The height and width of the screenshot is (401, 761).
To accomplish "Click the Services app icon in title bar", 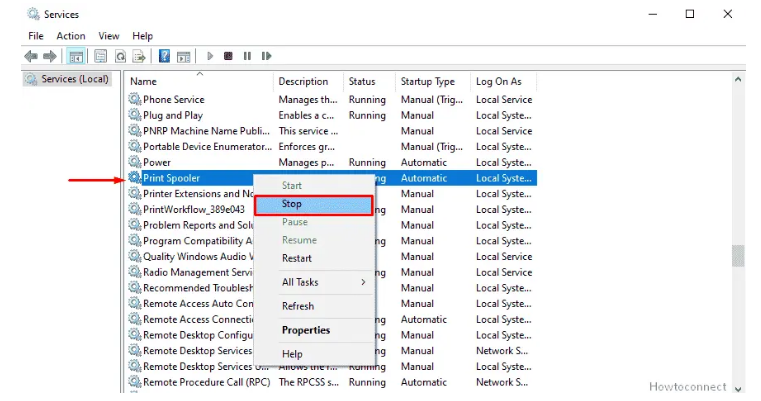I will click(33, 14).
